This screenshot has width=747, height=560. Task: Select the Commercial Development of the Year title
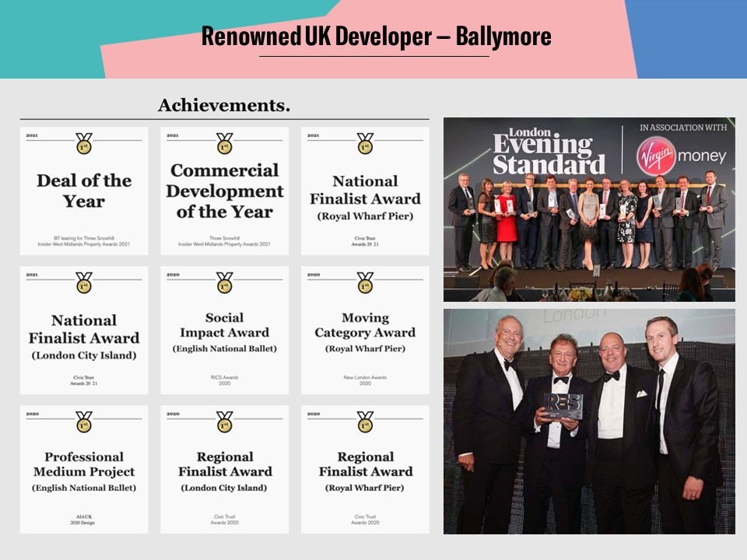(x=224, y=191)
